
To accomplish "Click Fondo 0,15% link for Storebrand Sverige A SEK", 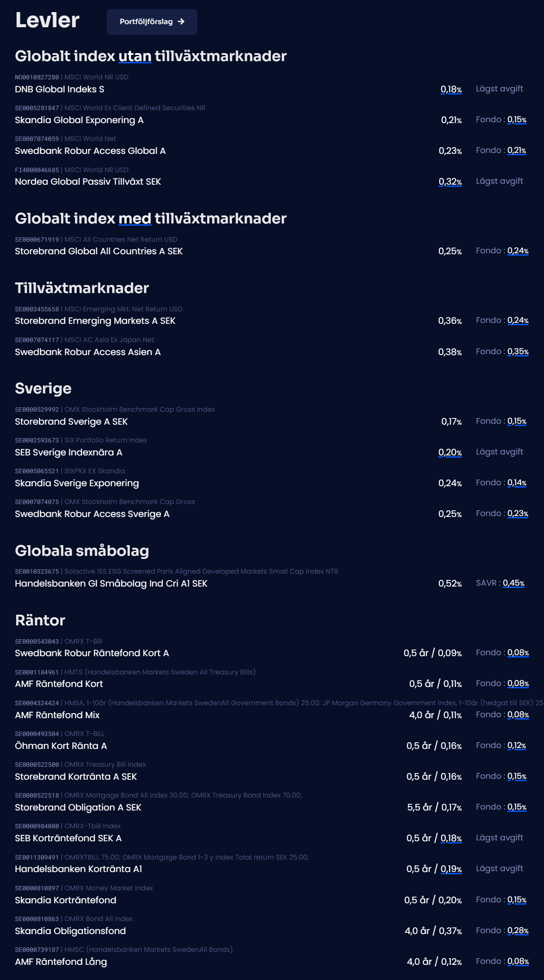I will (x=517, y=421).
